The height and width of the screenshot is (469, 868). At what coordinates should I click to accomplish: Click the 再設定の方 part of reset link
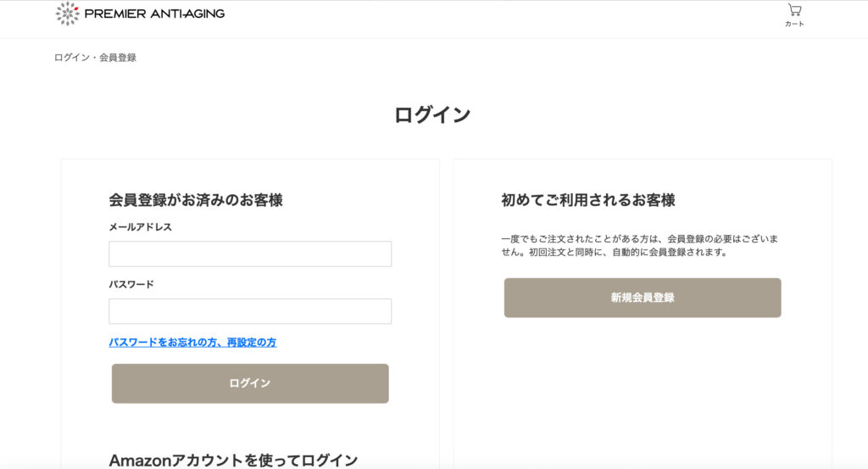click(251, 342)
